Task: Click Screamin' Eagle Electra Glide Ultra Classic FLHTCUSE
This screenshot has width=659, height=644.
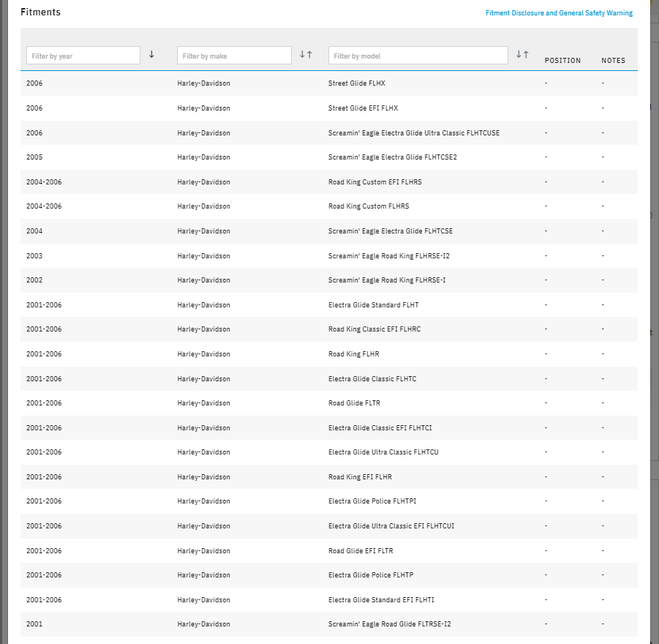Action: pyautogui.click(x=413, y=133)
